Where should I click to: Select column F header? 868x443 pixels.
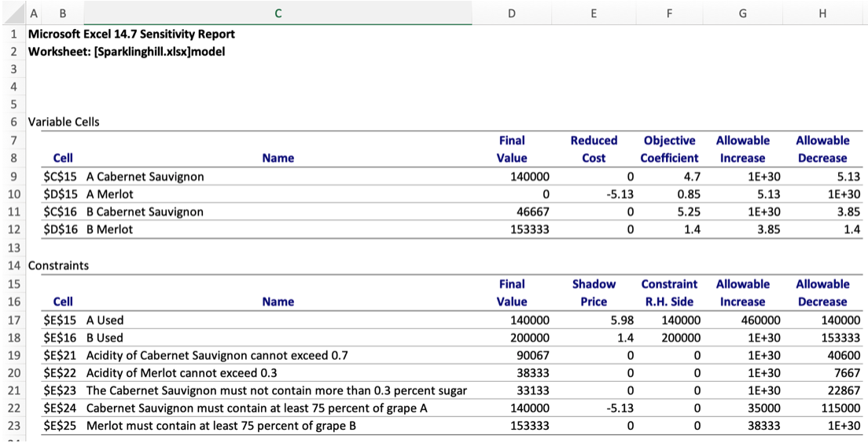pyautogui.click(x=669, y=13)
